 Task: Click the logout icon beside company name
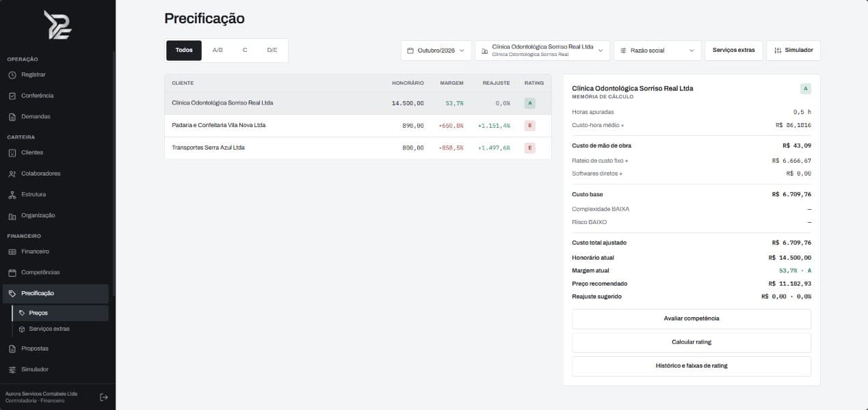pos(103,397)
